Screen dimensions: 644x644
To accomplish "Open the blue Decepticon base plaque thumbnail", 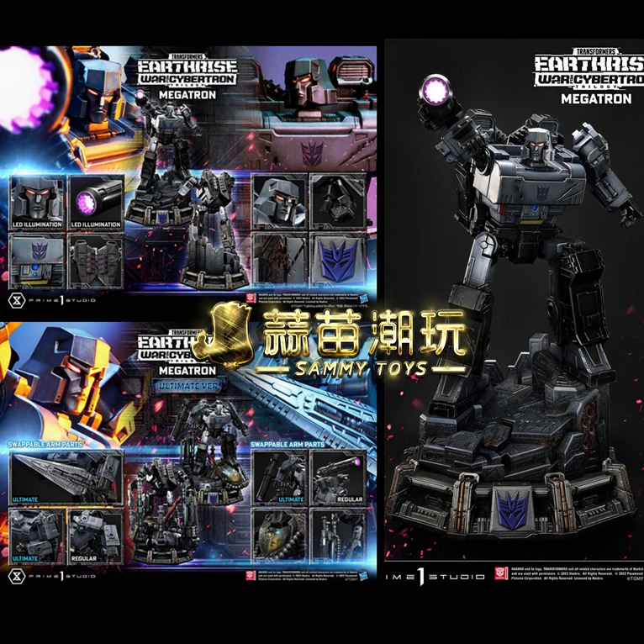I will 338,259.
